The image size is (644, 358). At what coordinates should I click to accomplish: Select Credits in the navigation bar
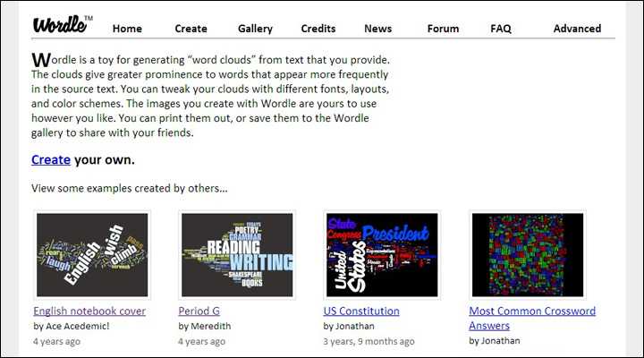point(318,29)
